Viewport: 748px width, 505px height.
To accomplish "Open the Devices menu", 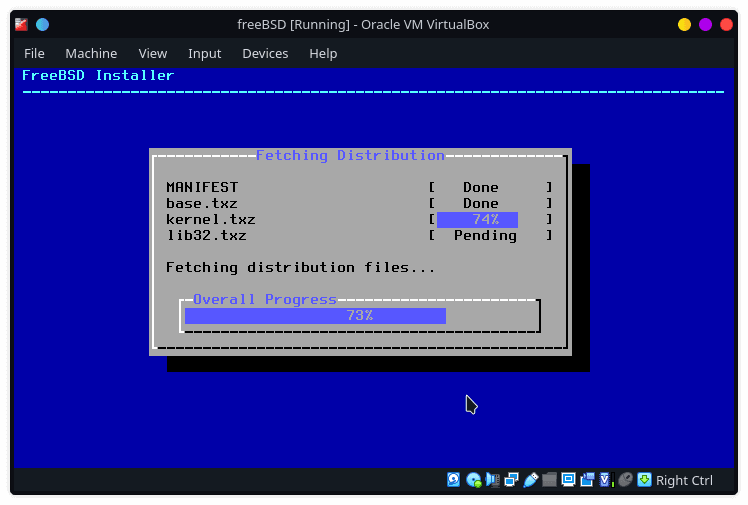I will click(x=265, y=53).
